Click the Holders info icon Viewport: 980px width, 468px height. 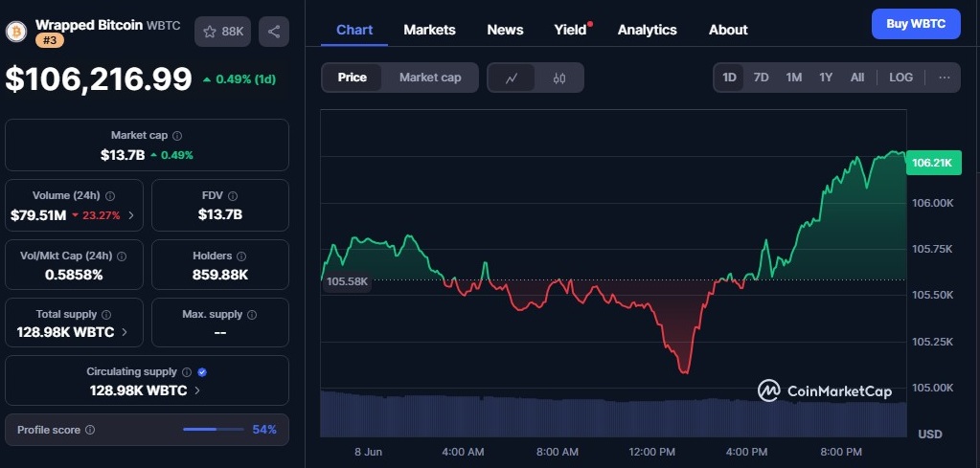(x=241, y=256)
